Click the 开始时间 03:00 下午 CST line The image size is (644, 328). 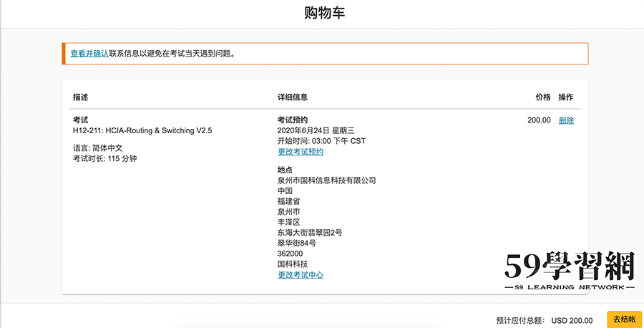tap(321, 141)
